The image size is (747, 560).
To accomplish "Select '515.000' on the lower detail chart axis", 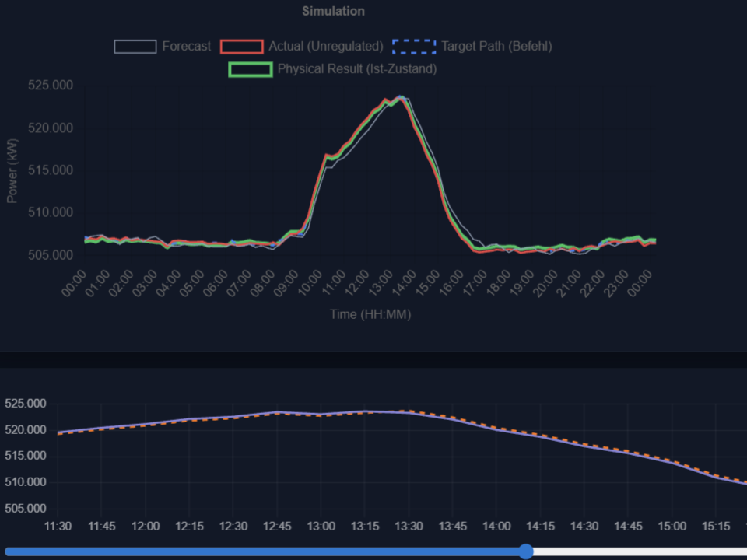I will [25, 456].
